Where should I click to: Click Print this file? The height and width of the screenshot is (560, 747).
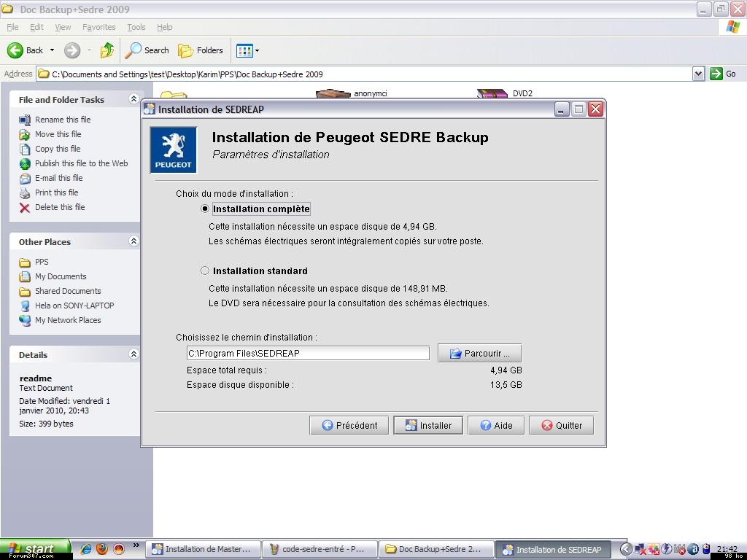click(x=49, y=192)
